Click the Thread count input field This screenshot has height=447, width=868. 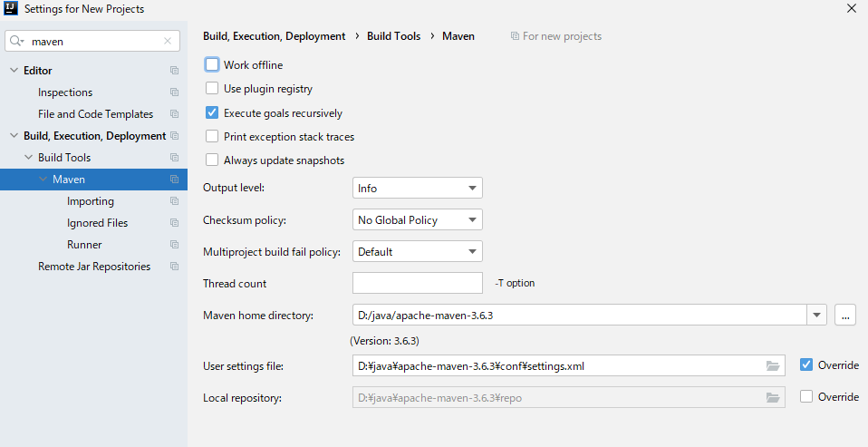417,283
